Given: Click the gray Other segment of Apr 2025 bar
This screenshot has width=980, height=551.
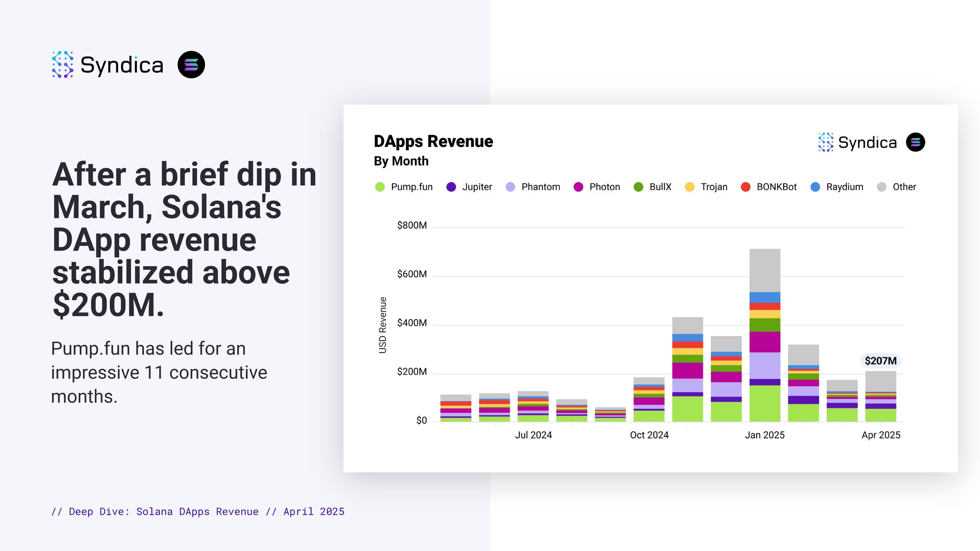Looking at the screenshot, I should (x=881, y=381).
